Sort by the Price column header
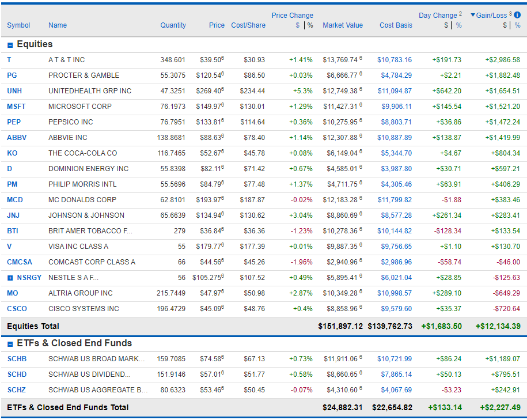527x420 pixels. 217,25
